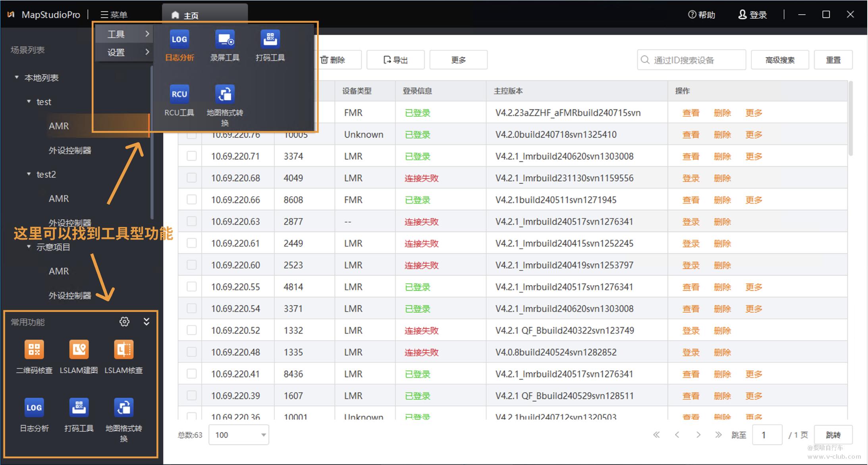Viewport: 868px width, 465px height.
Task: Collapse the 示意项目 tree node
Action: [29, 247]
